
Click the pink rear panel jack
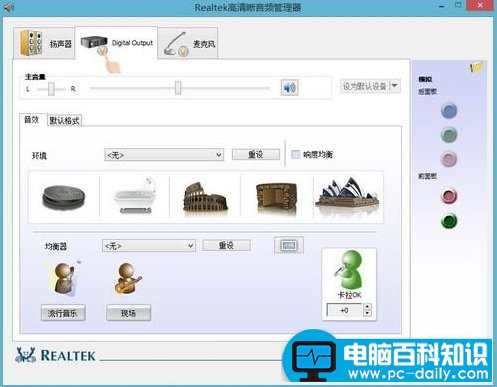[449, 159]
